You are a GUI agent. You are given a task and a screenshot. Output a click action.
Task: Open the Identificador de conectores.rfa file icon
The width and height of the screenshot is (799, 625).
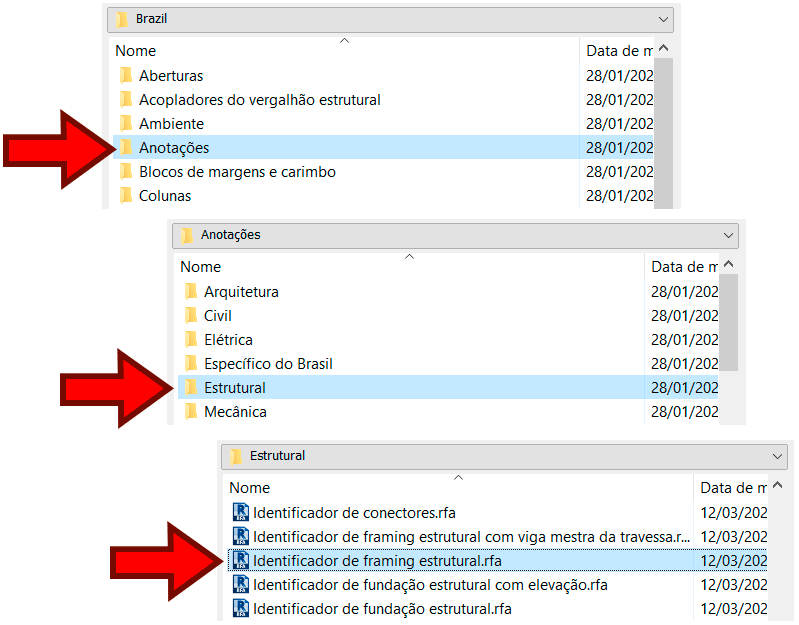[x=240, y=513]
